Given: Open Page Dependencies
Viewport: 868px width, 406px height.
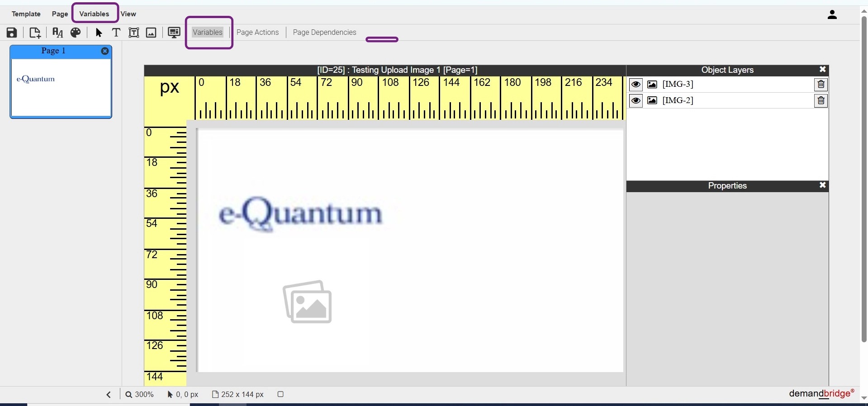Looking at the screenshot, I should [x=325, y=32].
